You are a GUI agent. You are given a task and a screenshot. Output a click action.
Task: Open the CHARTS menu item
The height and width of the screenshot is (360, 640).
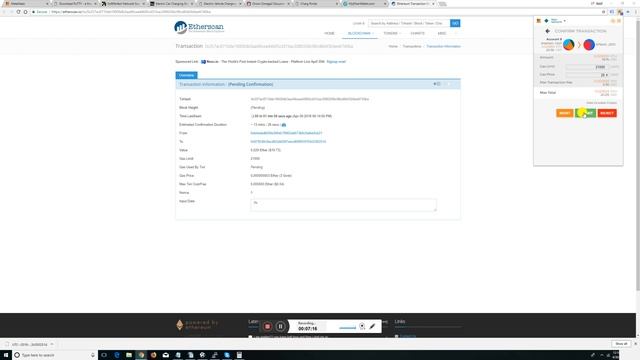(417, 33)
